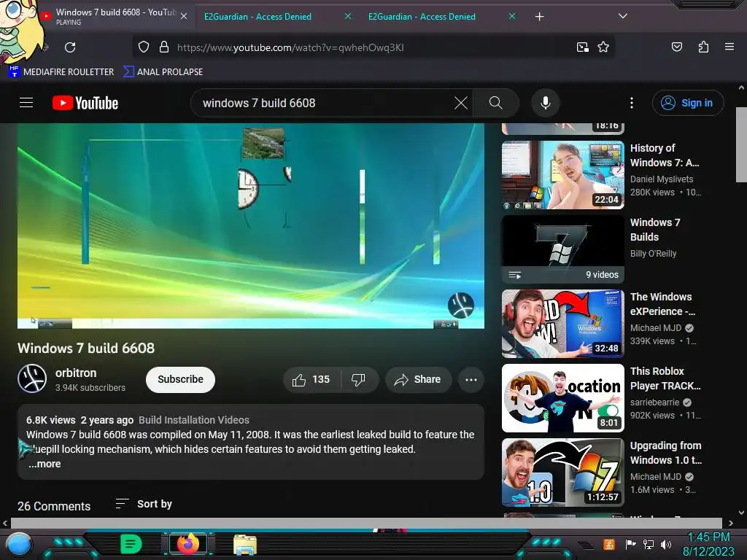Click the 26 Comments heading
This screenshot has width=747, height=560.
coord(54,506)
